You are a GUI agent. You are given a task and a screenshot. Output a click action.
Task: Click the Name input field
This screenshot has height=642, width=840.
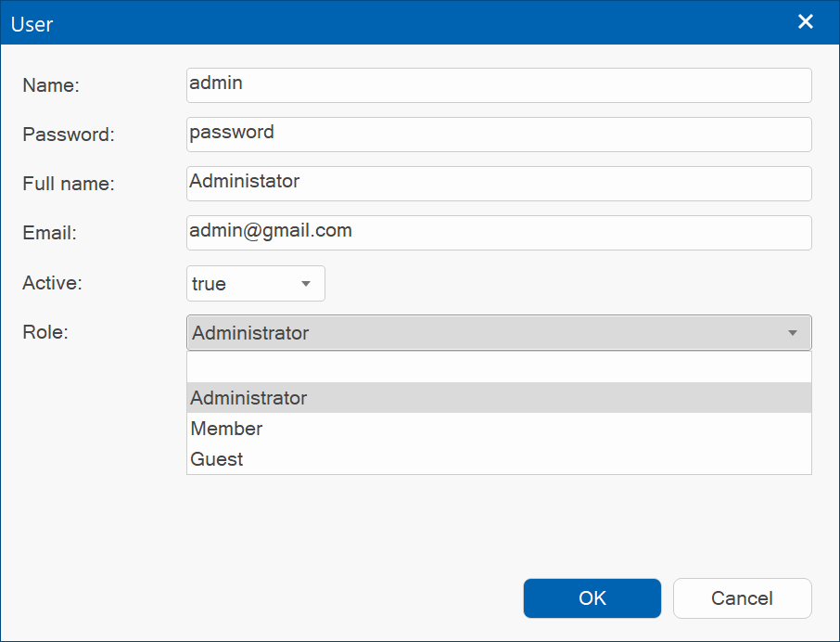pyautogui.click(x=499, y=85)
